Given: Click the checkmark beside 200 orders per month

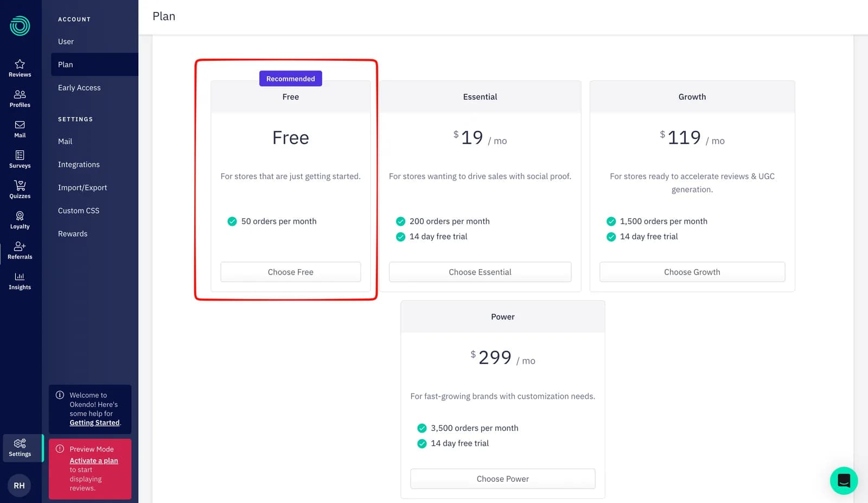Looking at the screenshot, I should [400, 221].
